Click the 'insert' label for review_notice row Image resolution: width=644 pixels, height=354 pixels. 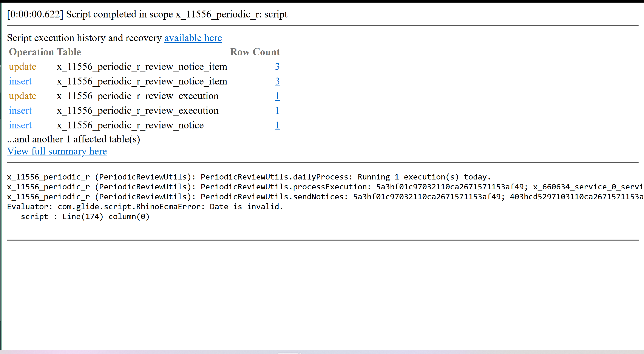(20, 125)
